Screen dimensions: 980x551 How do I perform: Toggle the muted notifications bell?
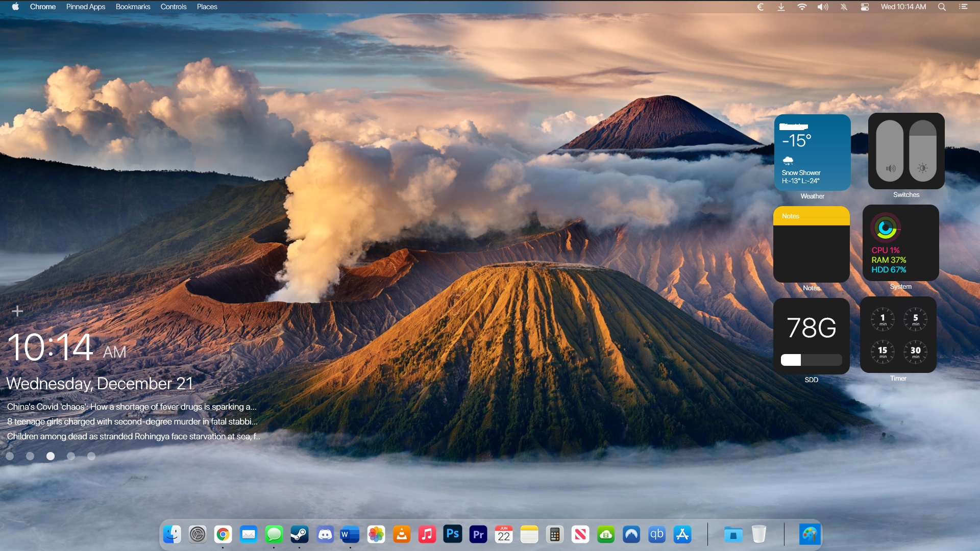844,7
